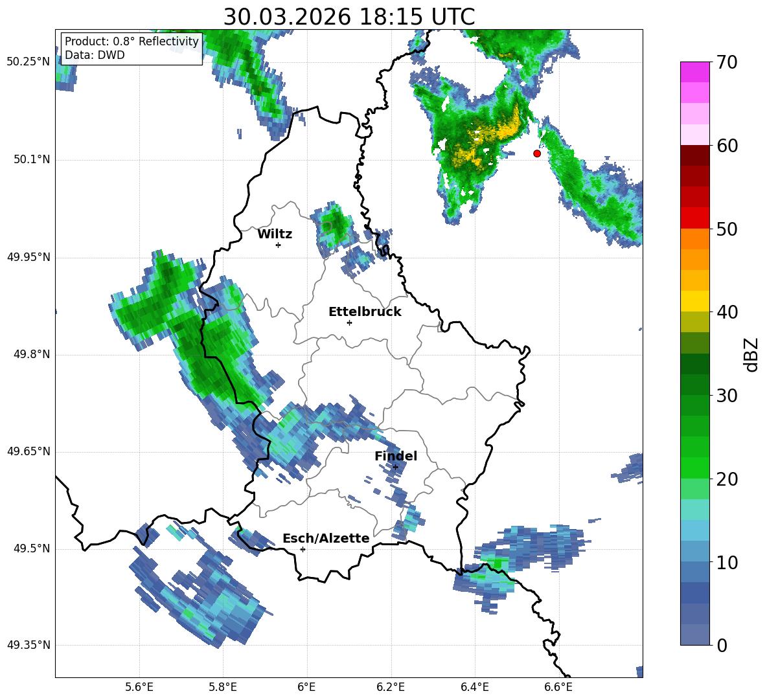Click the yellow 40 dBZ colorbar segment
This screenshot has height=700, width=767.
click(694, 301)
